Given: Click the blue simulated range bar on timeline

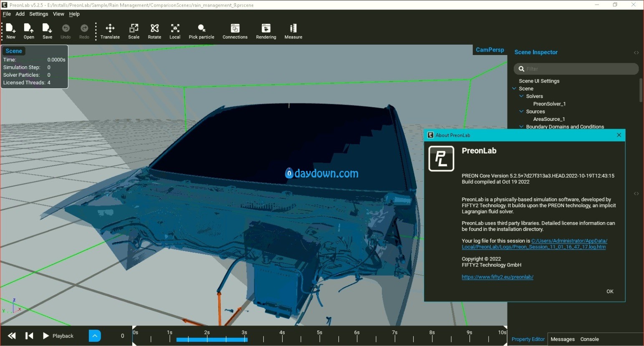Looking at the screenshot, I should pyautogui.click(x=212, y=340).
